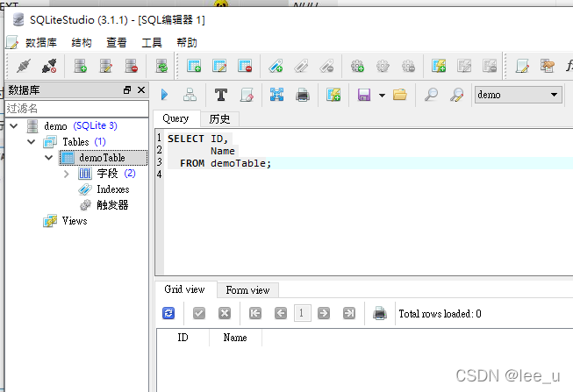
Task: Click the page number field
Action: (302, 313)
